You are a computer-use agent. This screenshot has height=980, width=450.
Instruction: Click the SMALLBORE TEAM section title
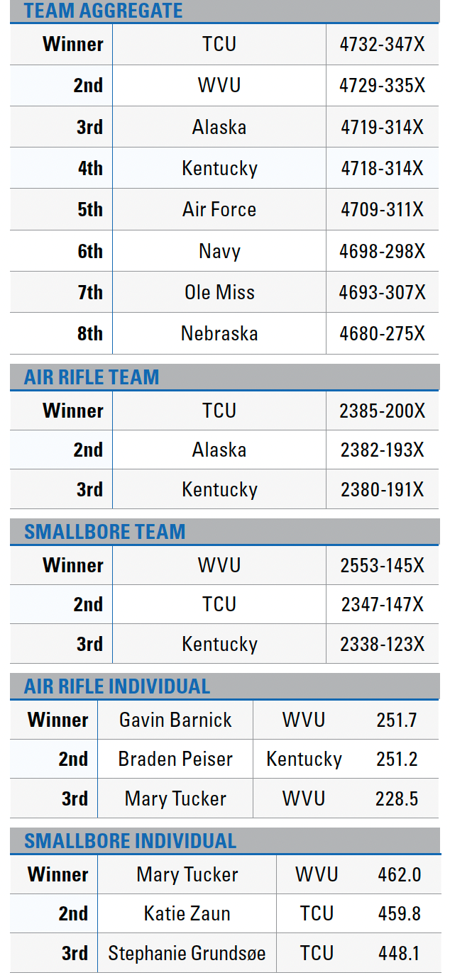point(104,532)
